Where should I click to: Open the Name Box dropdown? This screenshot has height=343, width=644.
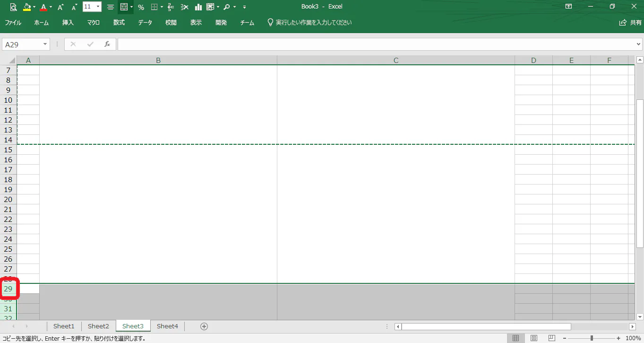(x=45, y=44)
